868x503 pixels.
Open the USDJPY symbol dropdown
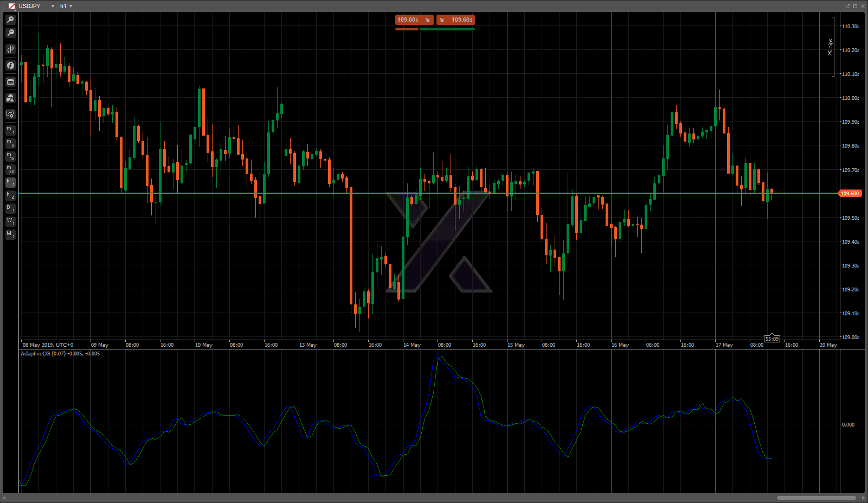53,6
